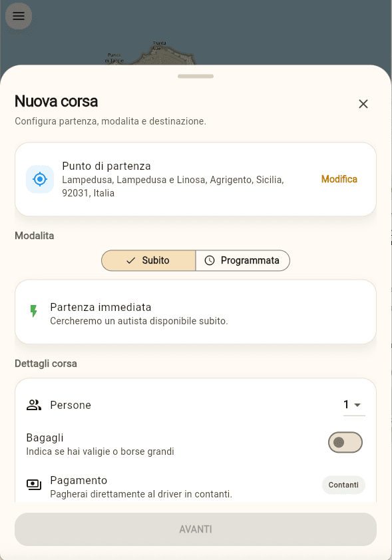
Task: Enable the Bagagli toggle switch
Action: pyautogui.click(x=345, y=442)
